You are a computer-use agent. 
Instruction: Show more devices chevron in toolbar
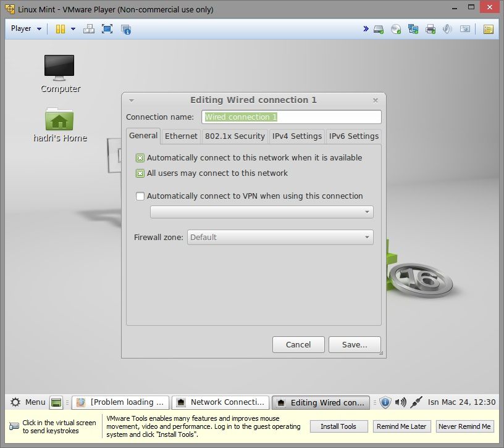(366, 29)
